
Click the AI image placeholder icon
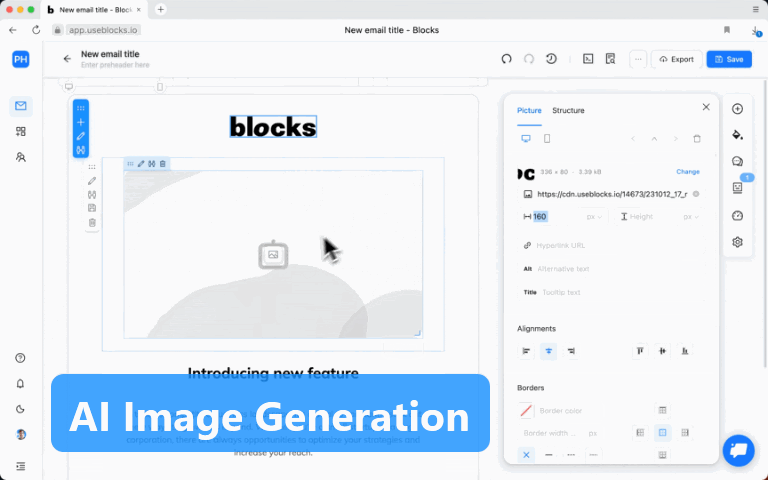273,255
